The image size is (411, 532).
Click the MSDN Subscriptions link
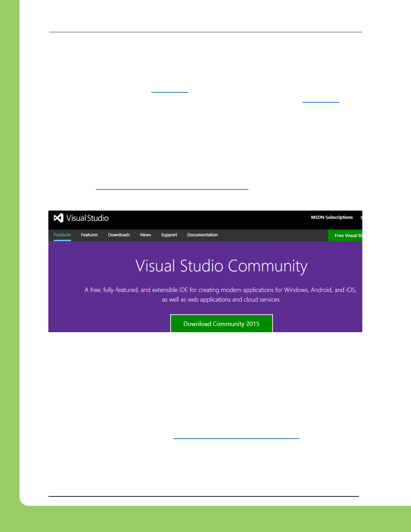coord(332,217)
